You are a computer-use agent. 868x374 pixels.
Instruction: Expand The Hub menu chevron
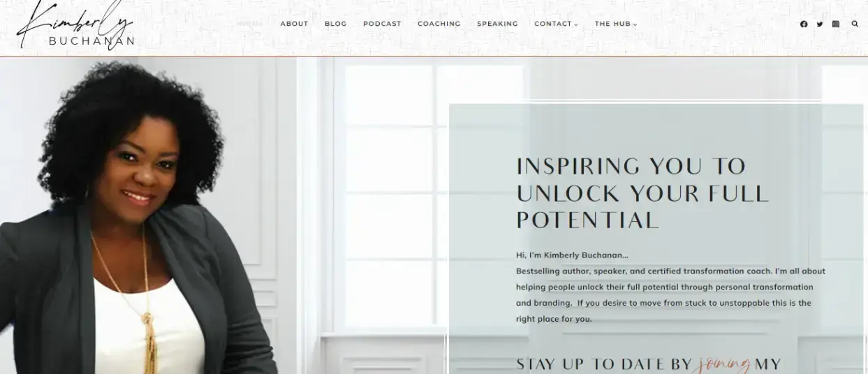pyautogui.click(x=635, y=24)
